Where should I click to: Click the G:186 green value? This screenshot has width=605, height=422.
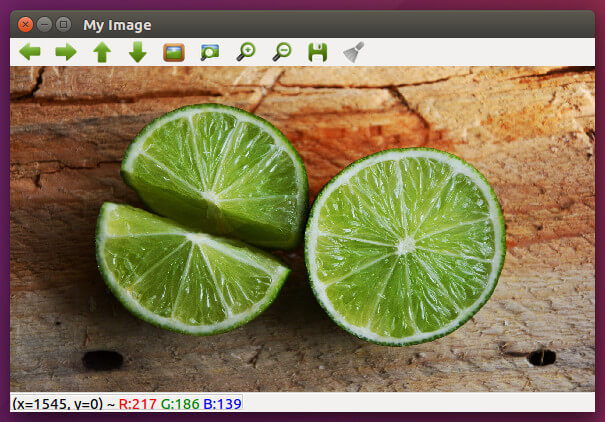point(180,404)
